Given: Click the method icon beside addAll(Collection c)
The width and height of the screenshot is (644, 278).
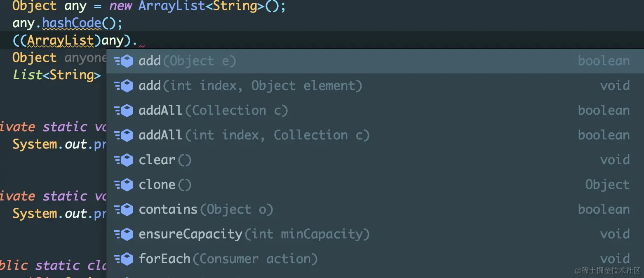Looking at the screenshot, I should pos(123,111).
